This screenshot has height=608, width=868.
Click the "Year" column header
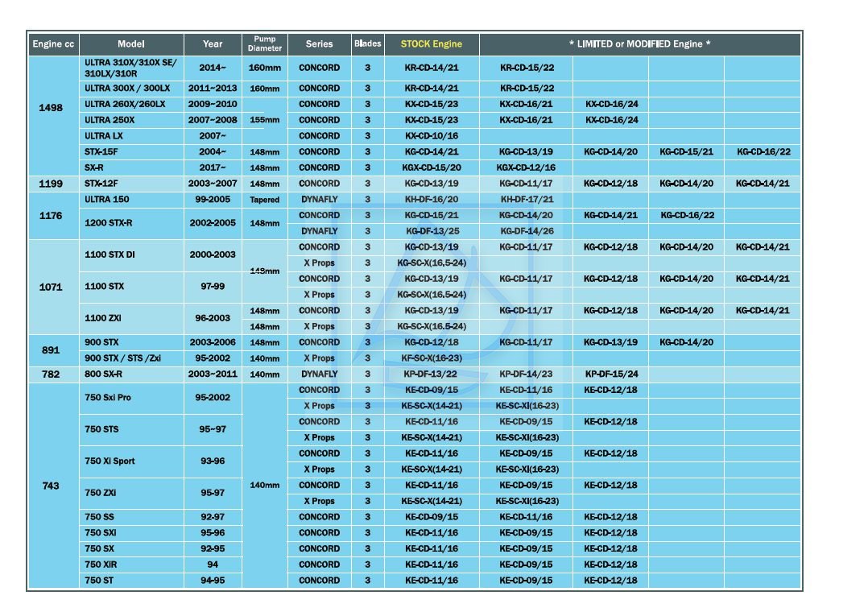coord(213,44)
